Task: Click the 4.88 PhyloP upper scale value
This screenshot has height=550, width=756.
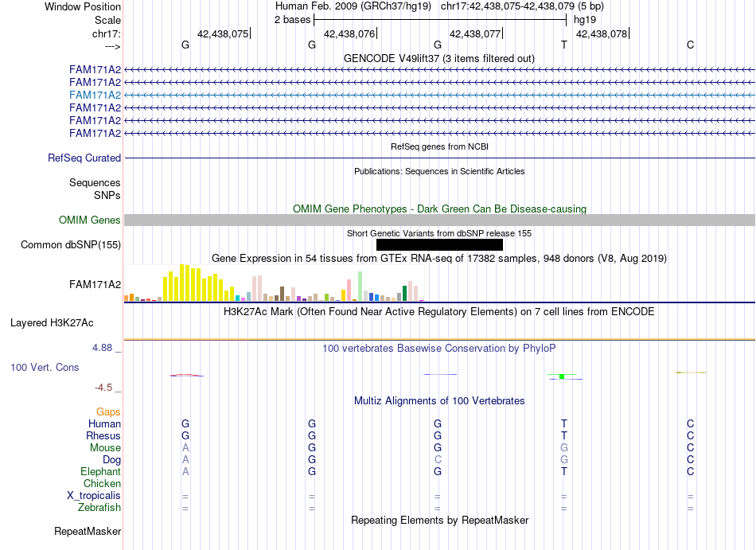Action: 102,348
